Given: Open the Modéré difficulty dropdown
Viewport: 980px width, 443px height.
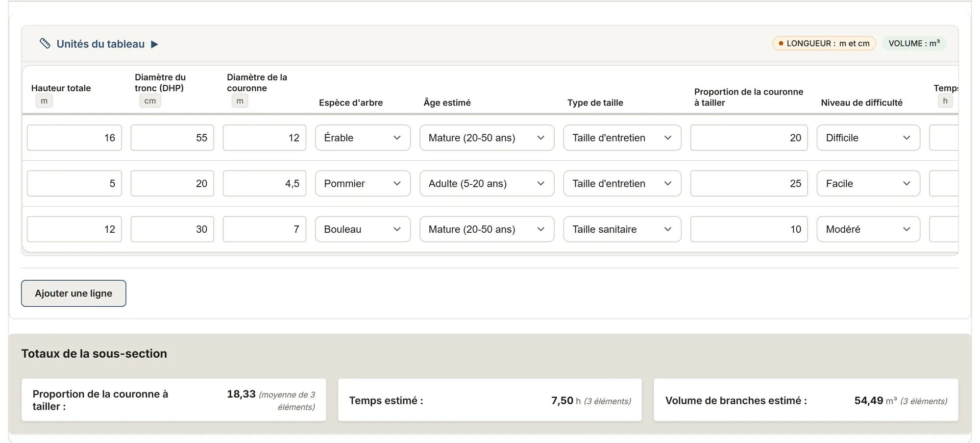Looking at the screenshot, I should pos(868,229).
